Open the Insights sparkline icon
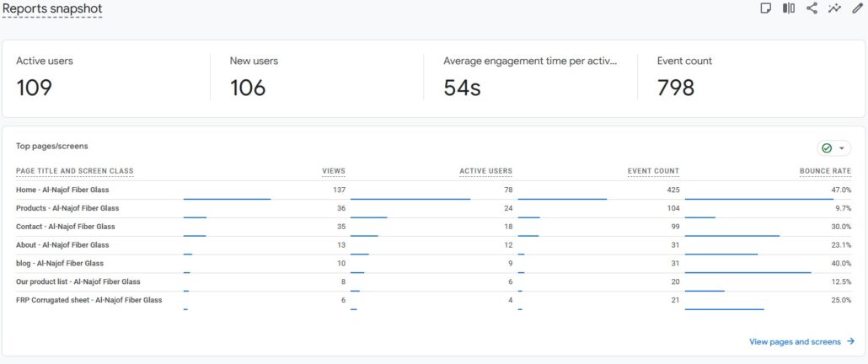 [834, 8]
